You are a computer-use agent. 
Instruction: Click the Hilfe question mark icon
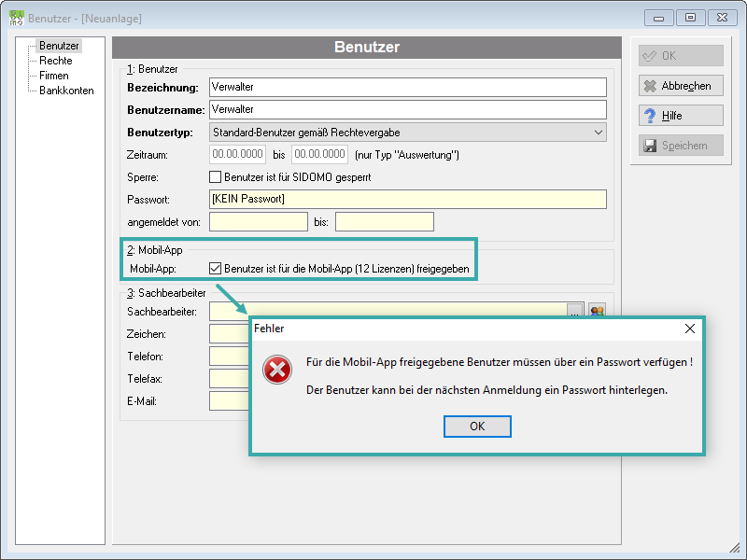650,116
